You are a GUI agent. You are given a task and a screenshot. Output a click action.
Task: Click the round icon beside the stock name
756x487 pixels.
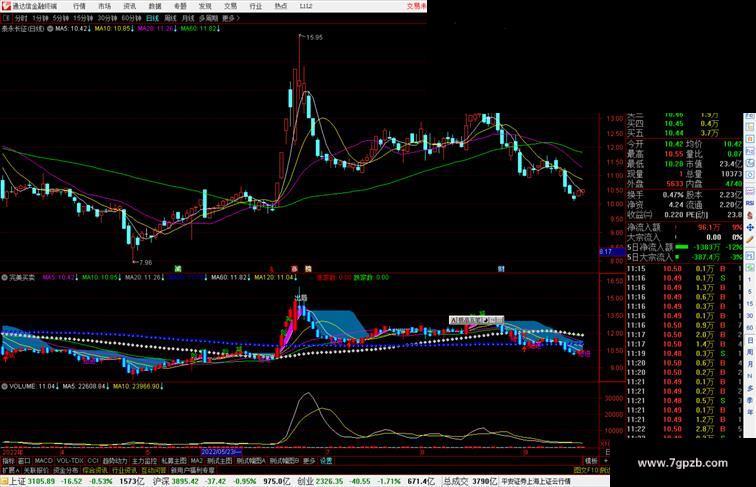[x=50, y=29]
